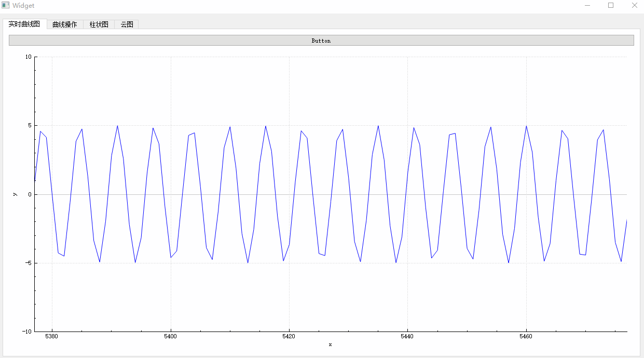Minimize the Widget window

point(587,5)
